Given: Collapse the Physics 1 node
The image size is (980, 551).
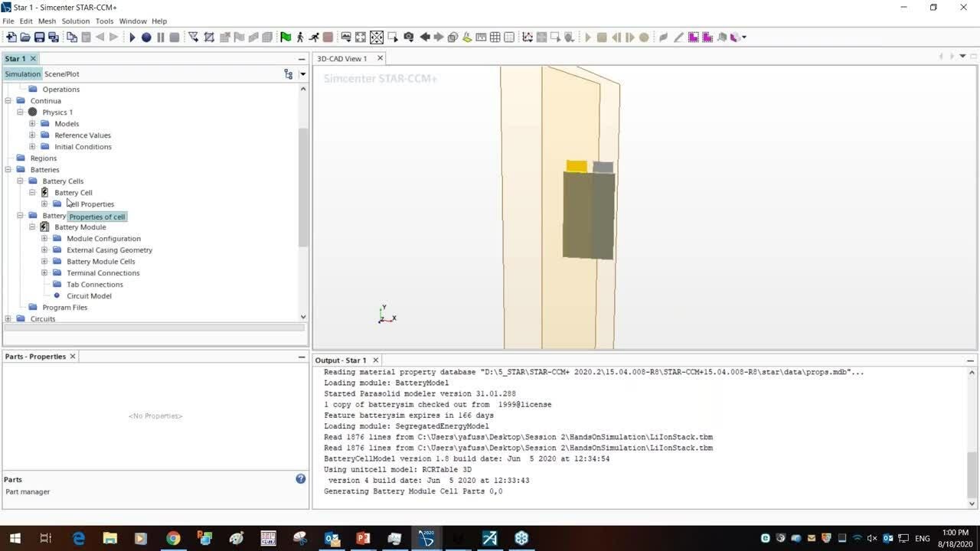Looking at the screenshot, I should (21, 112).
